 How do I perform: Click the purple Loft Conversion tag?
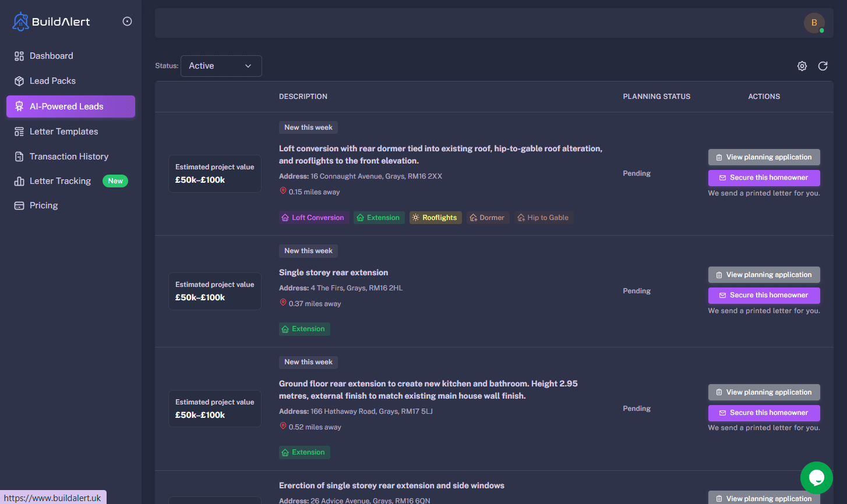pyautogui.click(x=313, y=218)
